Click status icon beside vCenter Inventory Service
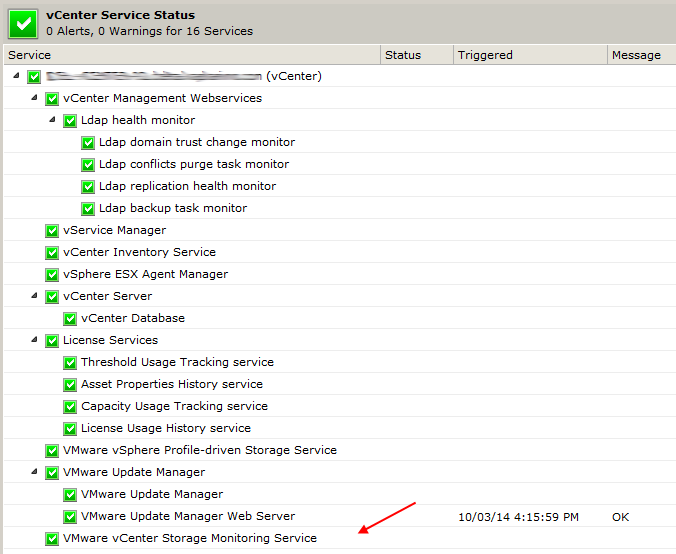The height and width of the screenshot is (554, 676). 52,253
